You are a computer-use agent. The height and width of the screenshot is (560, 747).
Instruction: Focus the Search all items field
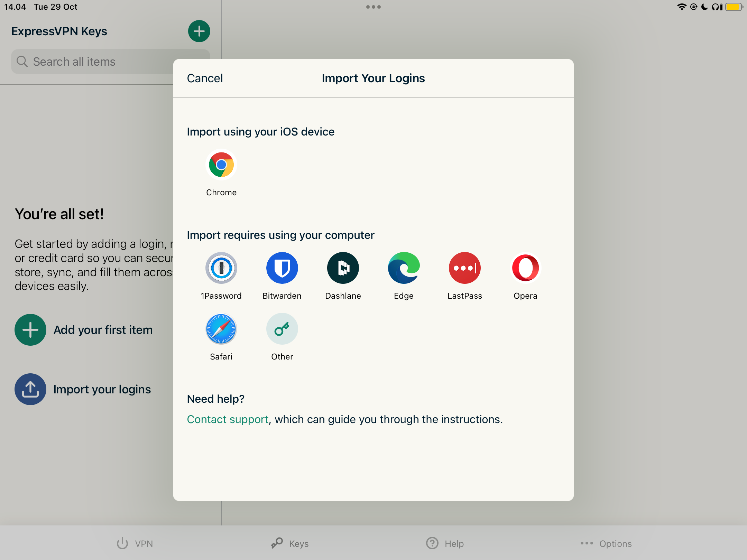pyautogui.click(x=111, y=62)
